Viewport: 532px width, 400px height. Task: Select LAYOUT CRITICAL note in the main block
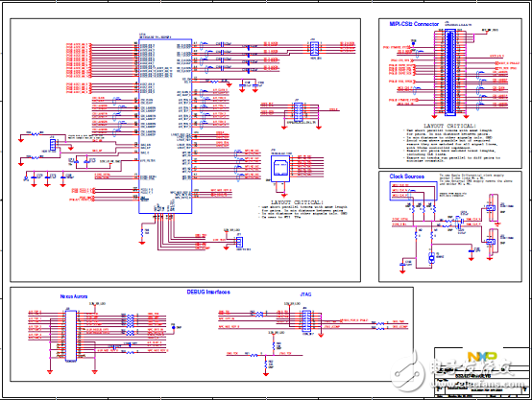click(302, 209)
